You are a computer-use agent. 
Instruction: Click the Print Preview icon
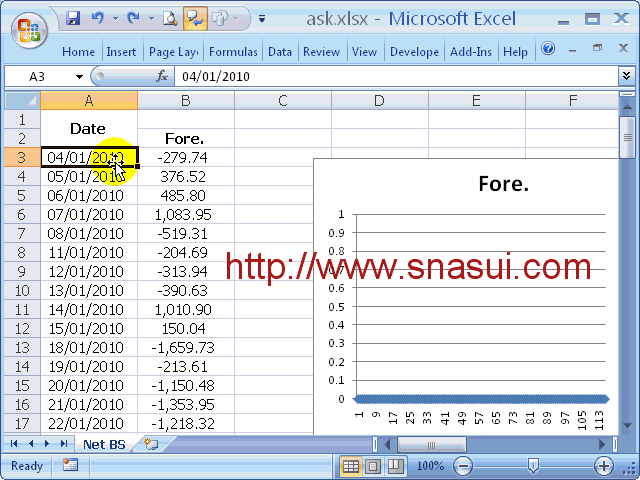point(170,18)
